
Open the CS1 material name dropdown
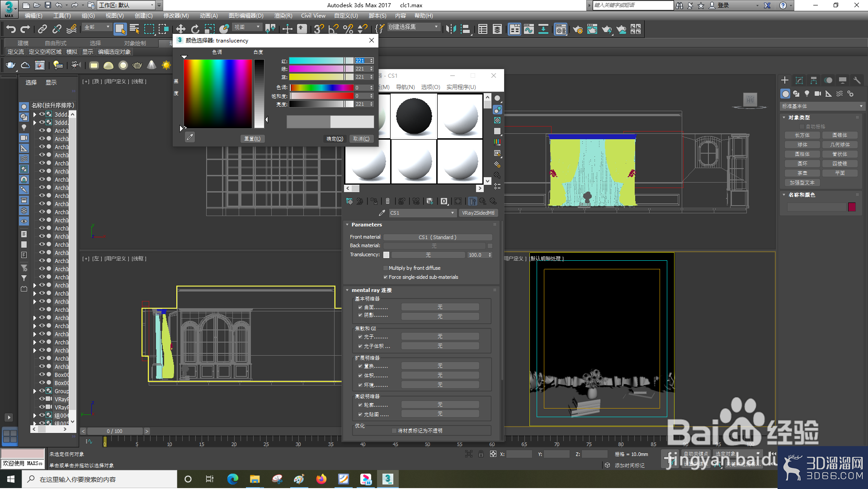click(x=422, y=213)
